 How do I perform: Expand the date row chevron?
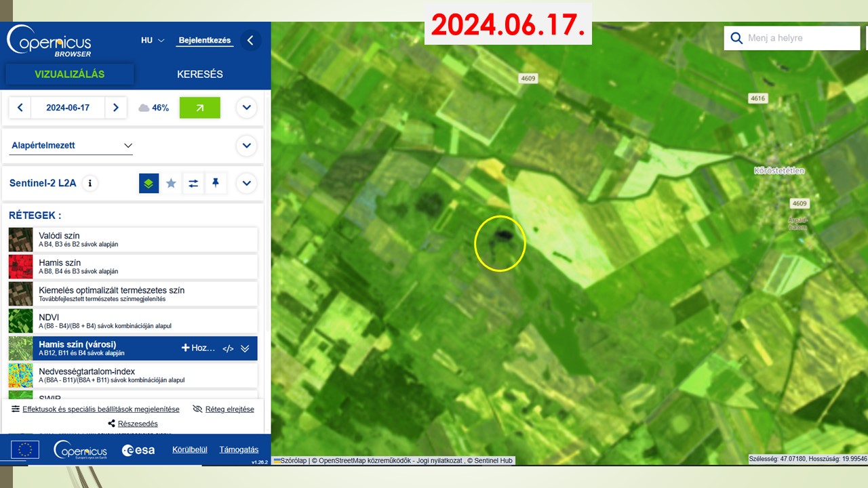point(246,108)
